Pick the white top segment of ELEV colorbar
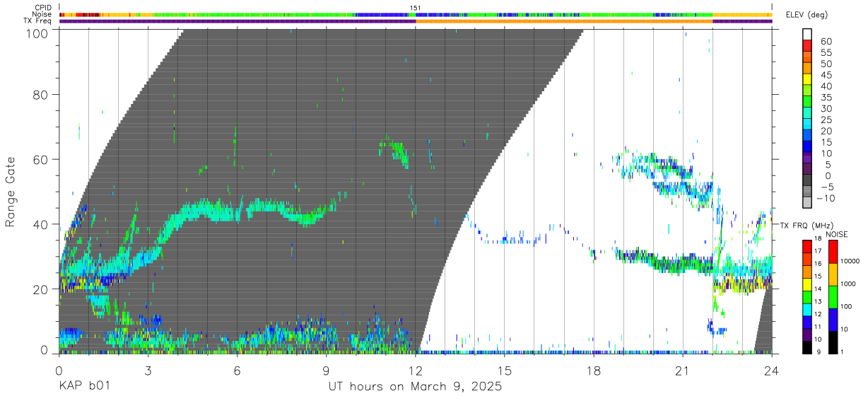Viewport: 868px width, 401px height. click(807, 34)
